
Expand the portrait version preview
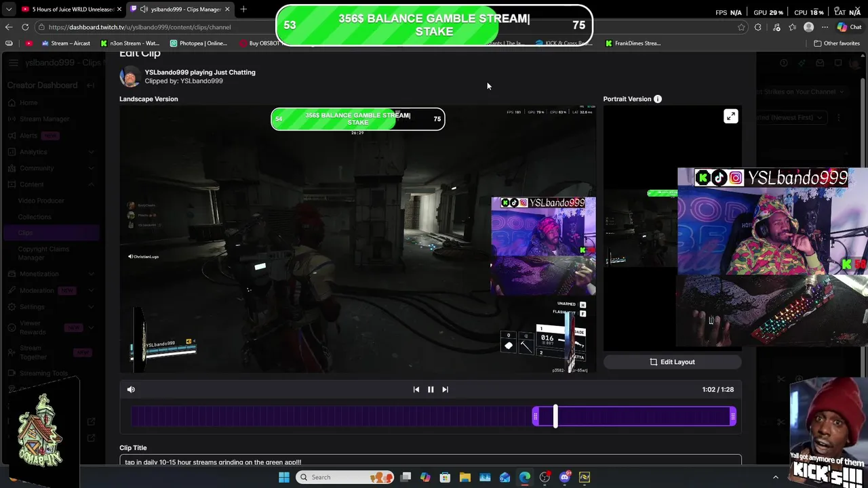coord(730,117)
